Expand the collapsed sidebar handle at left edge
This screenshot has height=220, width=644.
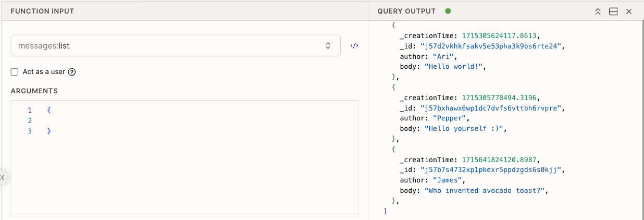pos(3,177)
